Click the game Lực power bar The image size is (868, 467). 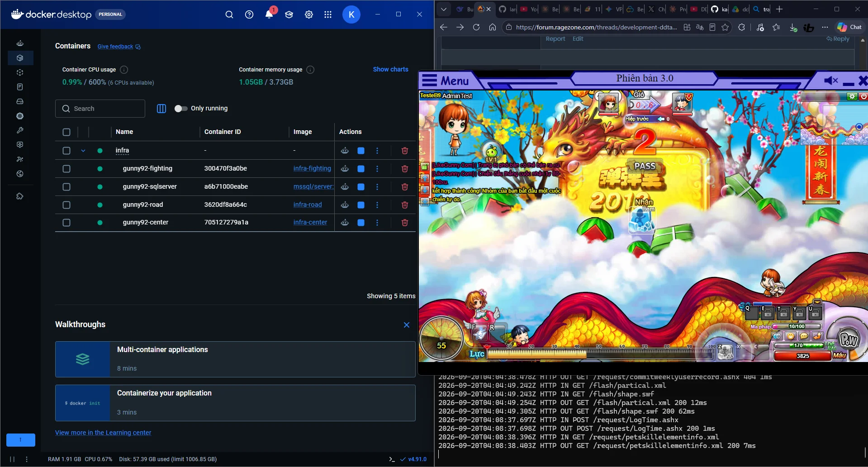[x=599, y=354]
